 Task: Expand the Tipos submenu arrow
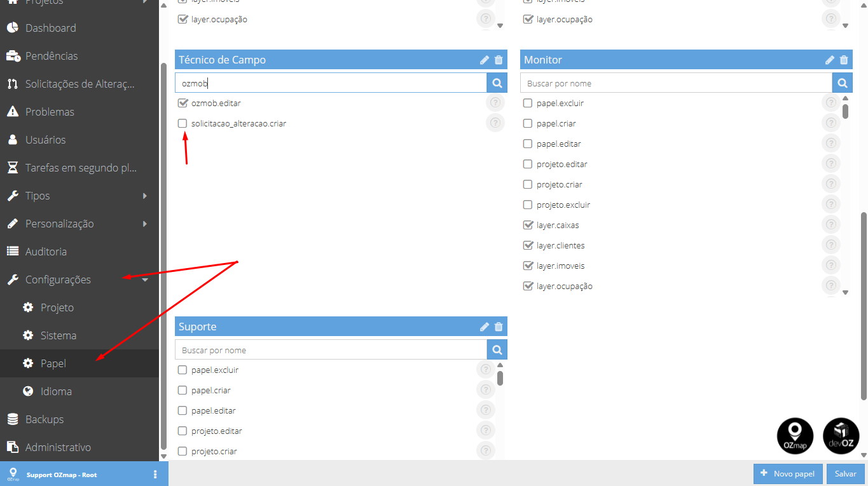(x=145, y=196)
